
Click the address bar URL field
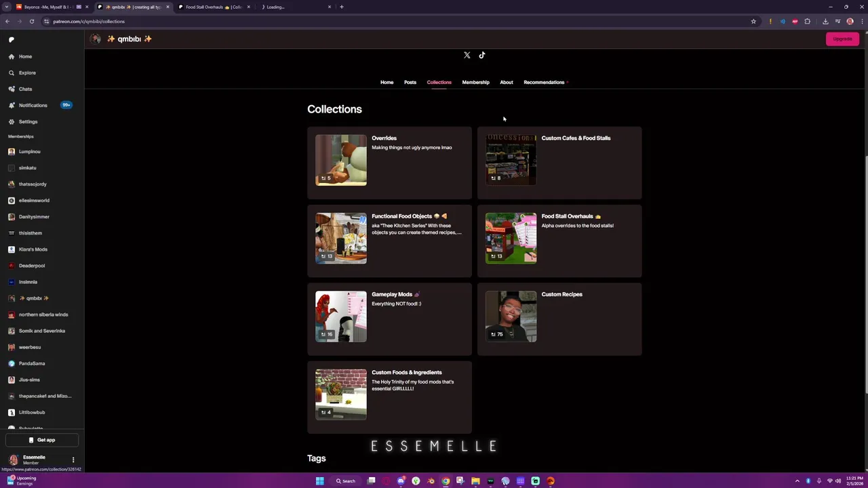[x=400, y=21]
